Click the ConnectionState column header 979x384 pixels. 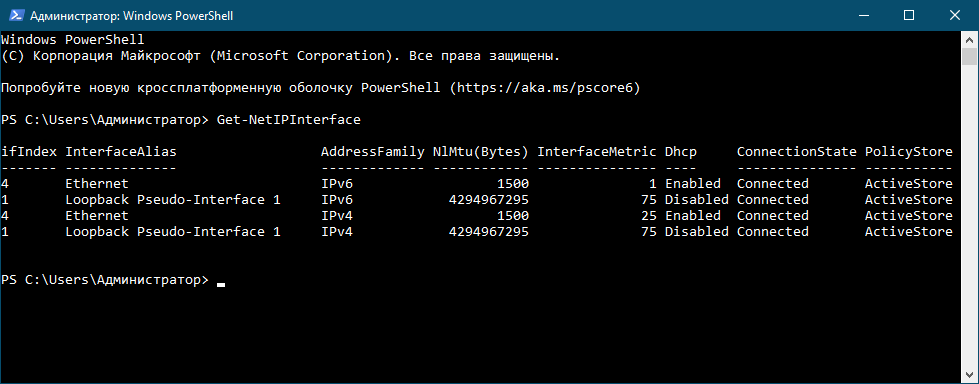(797, 152)
